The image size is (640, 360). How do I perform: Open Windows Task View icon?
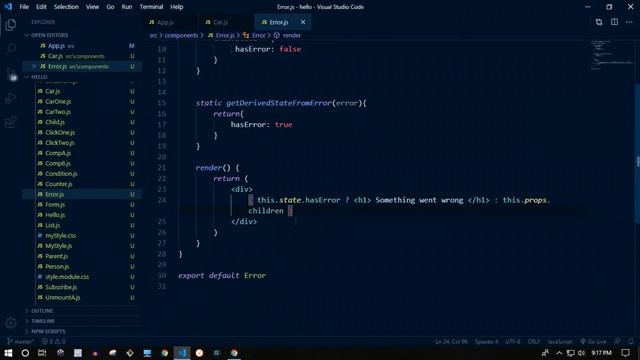pyautogui.click(x=42, y=353)
